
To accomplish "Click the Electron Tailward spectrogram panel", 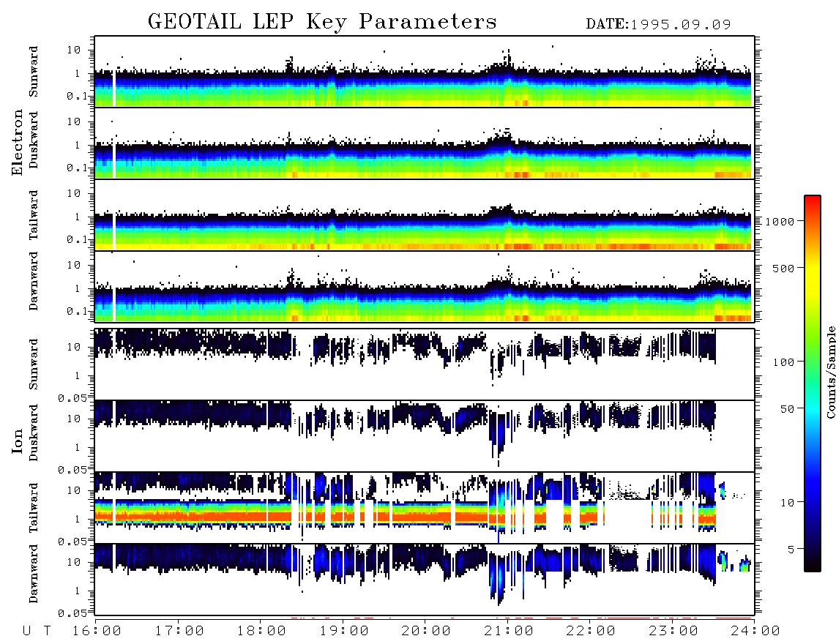I will (425, 215).
